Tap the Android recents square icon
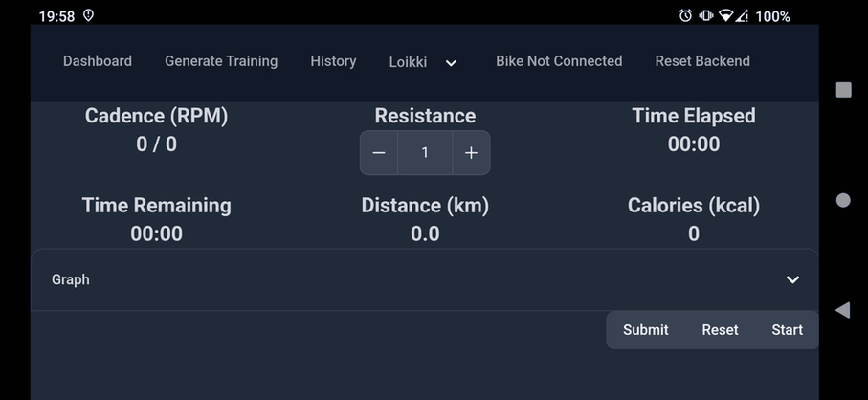Image resolution: width=868 pixels, height=400 pixels. [x=843, y=90]
